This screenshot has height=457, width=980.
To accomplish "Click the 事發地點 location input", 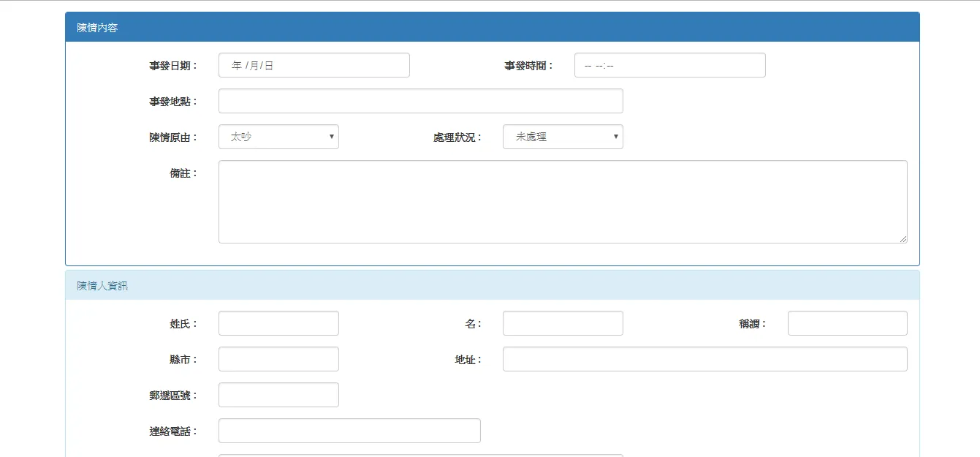I will tap(420, 100).
